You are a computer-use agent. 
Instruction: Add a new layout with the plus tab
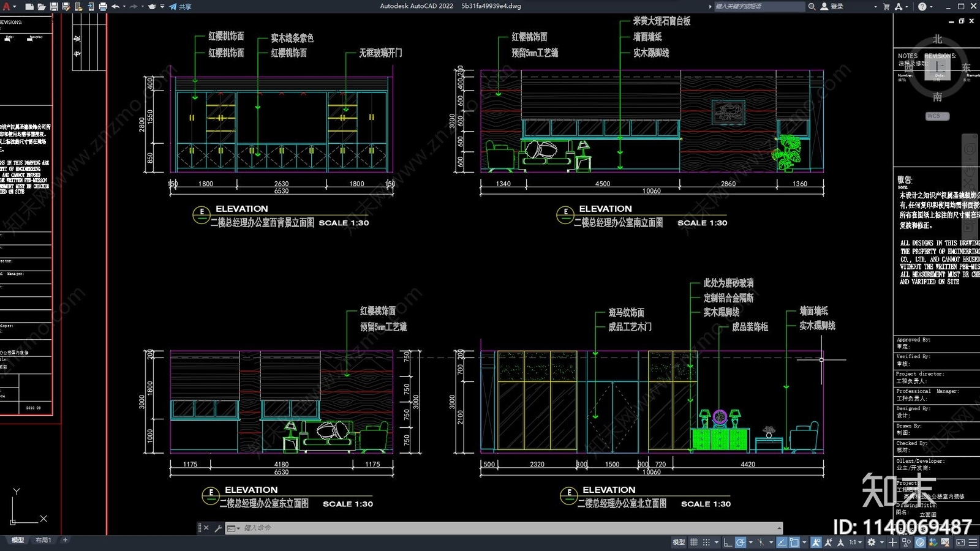point(65,540)
